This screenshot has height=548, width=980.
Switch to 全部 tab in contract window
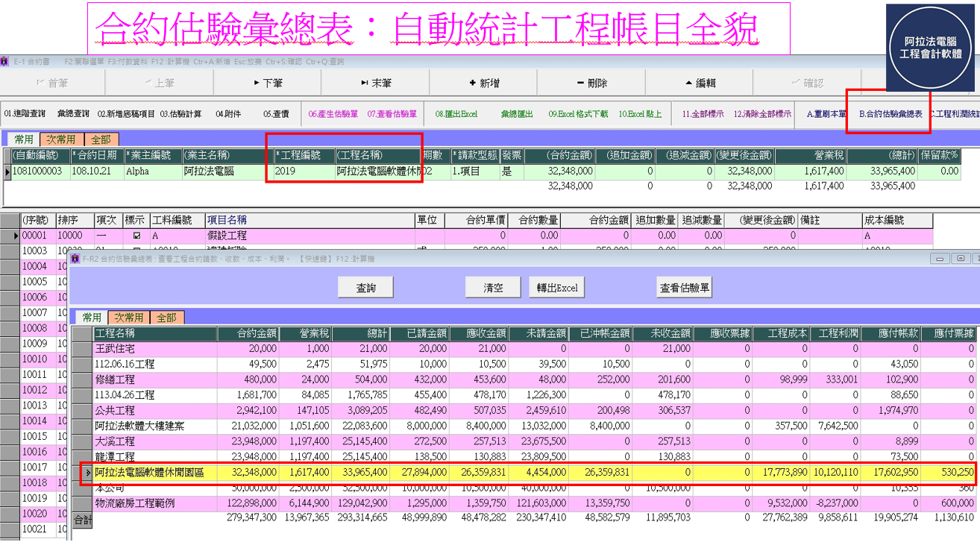point(101,139)
